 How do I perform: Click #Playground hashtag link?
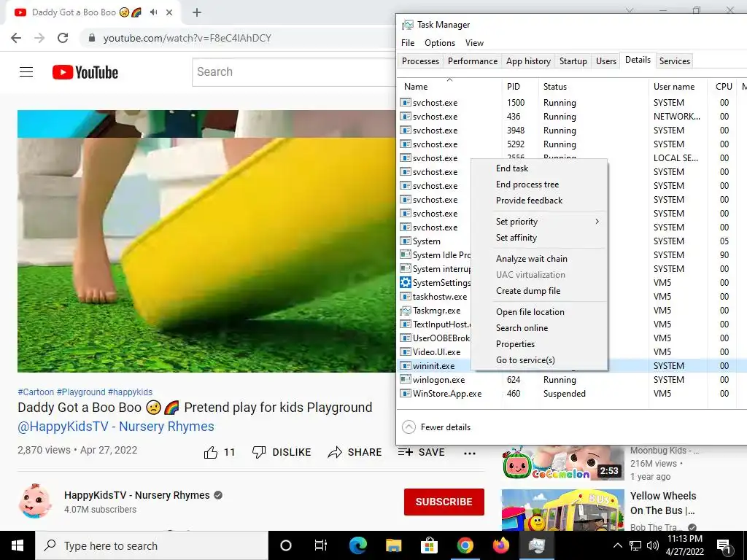click(81, 392)
